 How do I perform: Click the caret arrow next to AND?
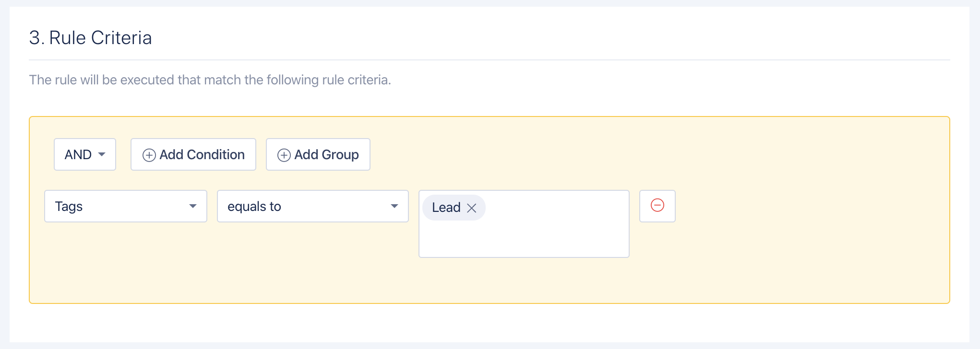(x=102, y=154)
